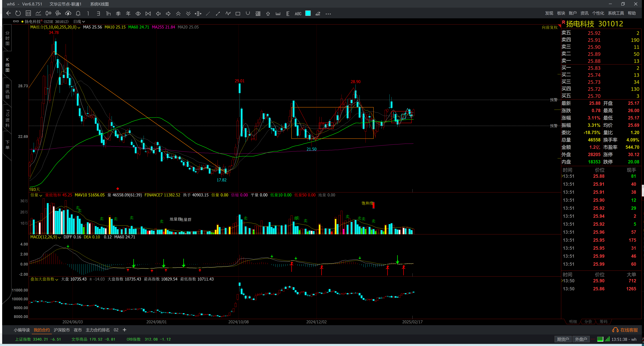Open the 系统工具 menu
The image size is (644, 346).
[x=616, y=13]
